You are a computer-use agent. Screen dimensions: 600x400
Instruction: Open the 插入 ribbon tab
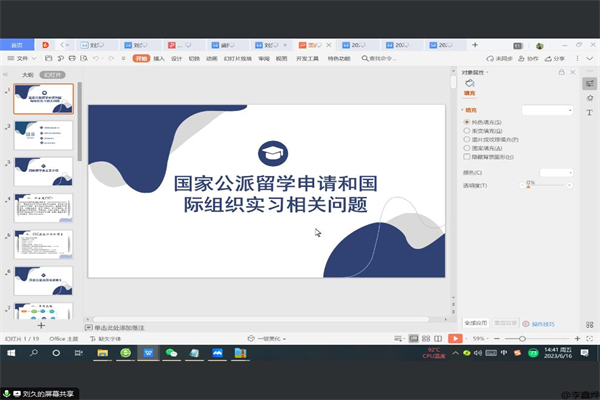click(159, 59)
